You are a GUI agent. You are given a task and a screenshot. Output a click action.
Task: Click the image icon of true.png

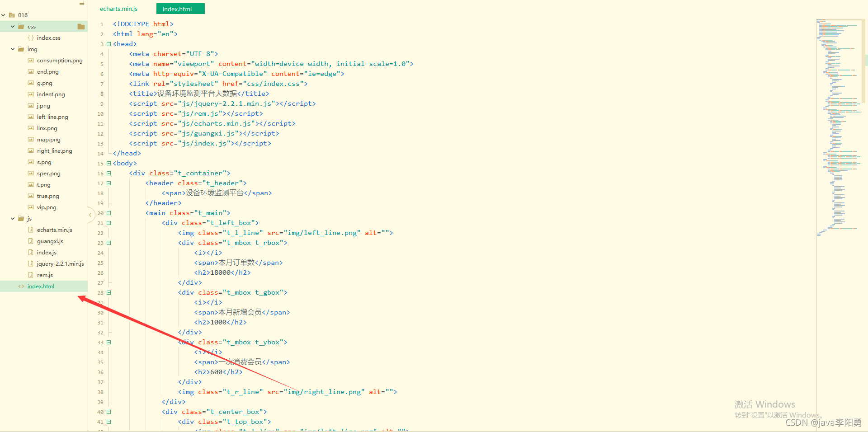[31, 196]
